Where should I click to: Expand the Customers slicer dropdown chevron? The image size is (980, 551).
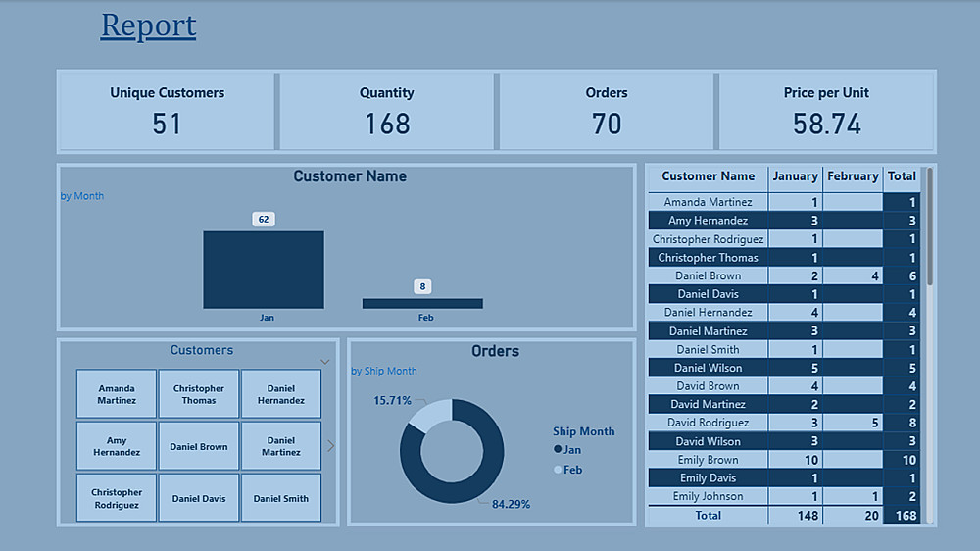coord(325,362)
